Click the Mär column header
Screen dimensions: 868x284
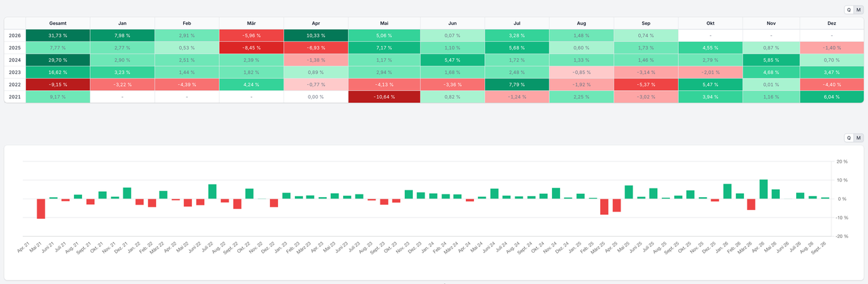point(252,23)
